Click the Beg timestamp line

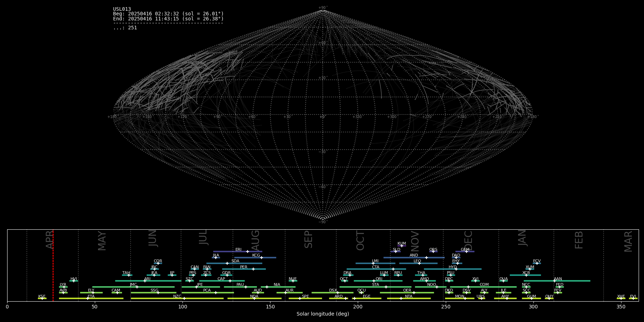(x=168, y=14)
